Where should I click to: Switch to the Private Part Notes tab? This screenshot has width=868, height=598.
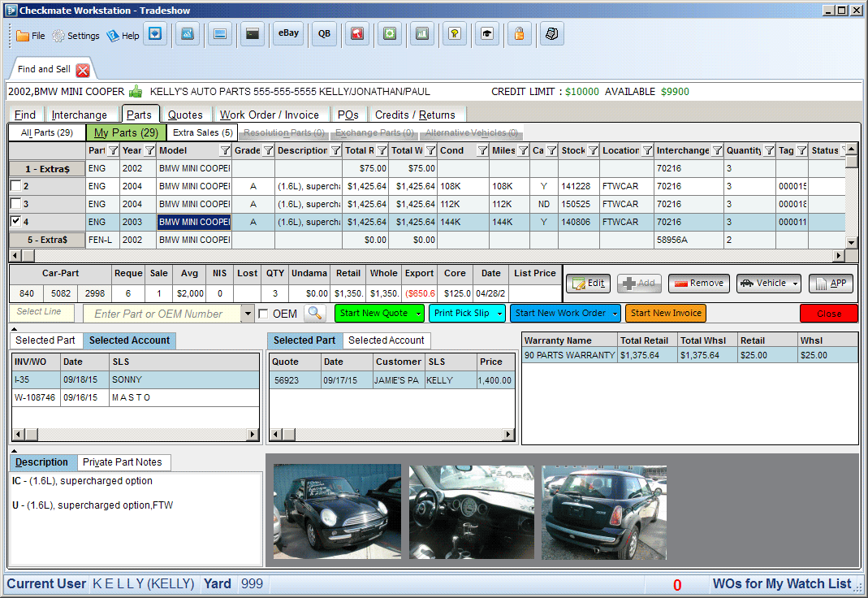123,462
